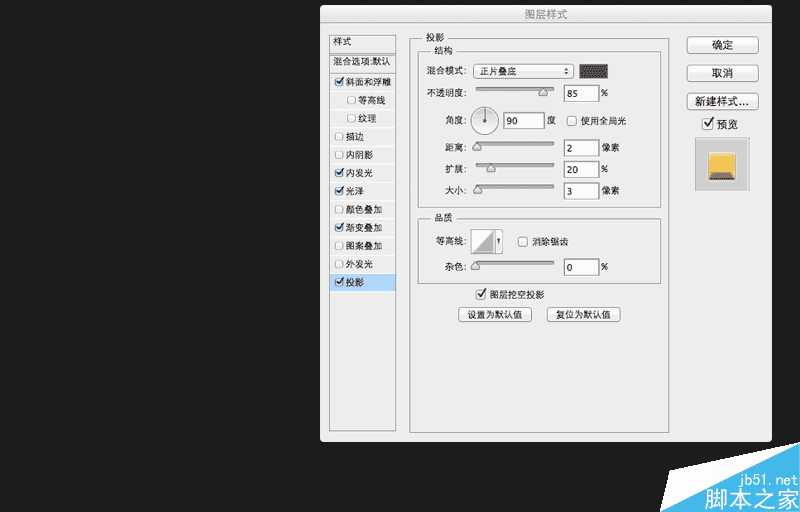Enable the 外发光 outer glow checkbox
Viewport: 800px width, 512px height.
point(340,264)
